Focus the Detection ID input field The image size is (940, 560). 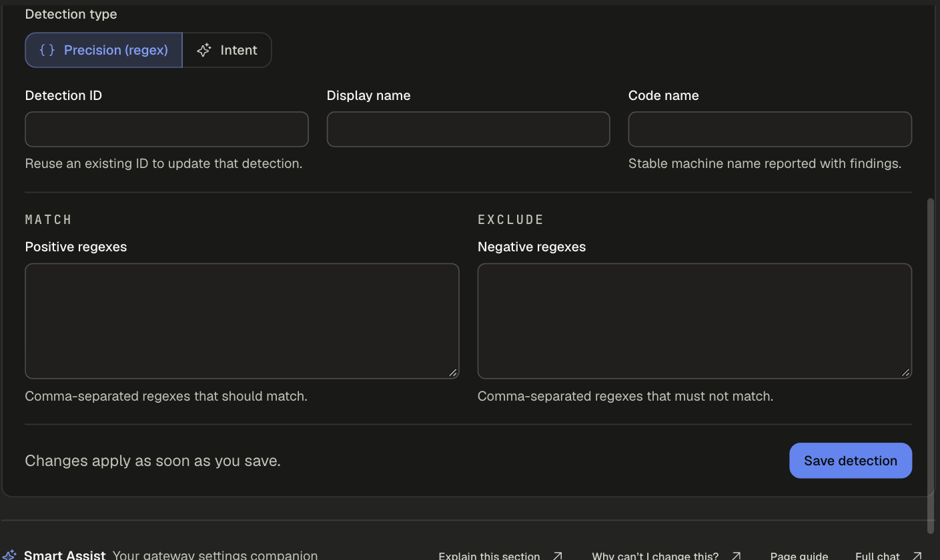click(x=167, y=129)
